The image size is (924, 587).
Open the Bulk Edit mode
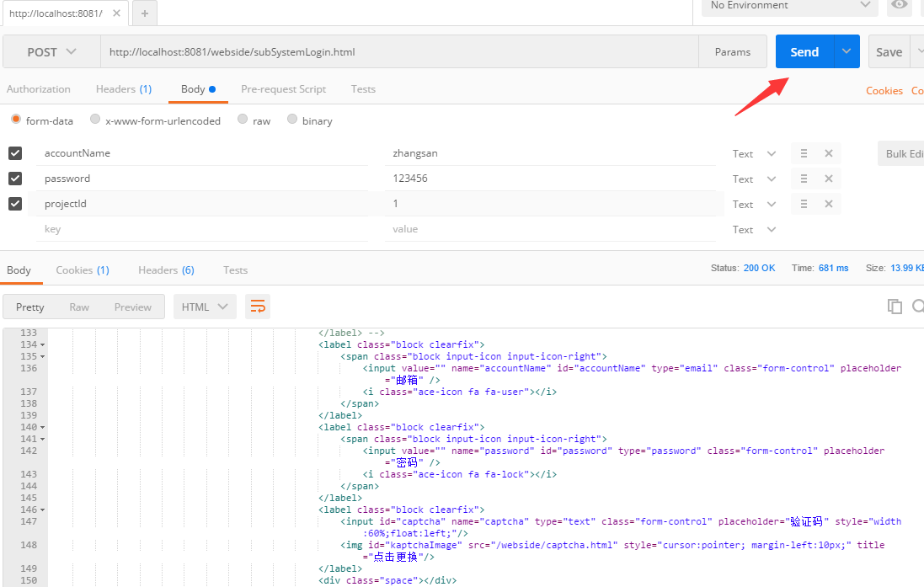click(901, 153)
